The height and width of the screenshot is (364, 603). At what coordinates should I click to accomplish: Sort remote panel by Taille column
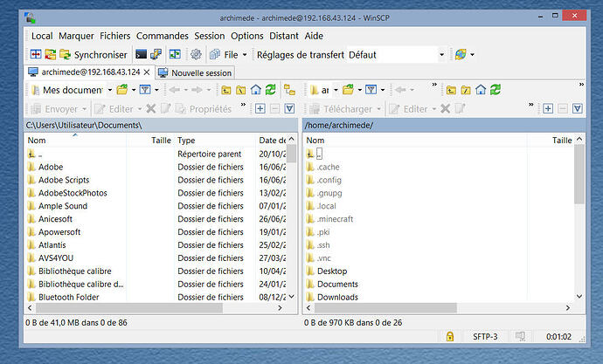click(551, 141)
